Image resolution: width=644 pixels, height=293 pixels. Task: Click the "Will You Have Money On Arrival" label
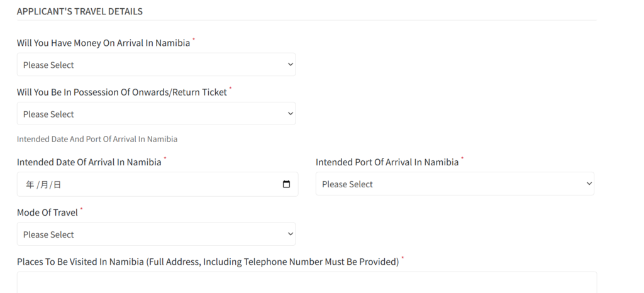[103, 43]
